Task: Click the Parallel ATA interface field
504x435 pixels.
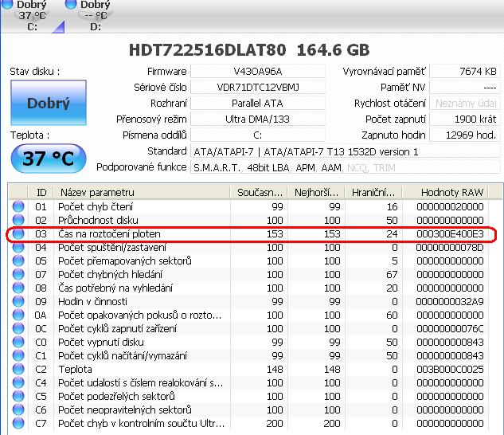Action: [258, 104]
